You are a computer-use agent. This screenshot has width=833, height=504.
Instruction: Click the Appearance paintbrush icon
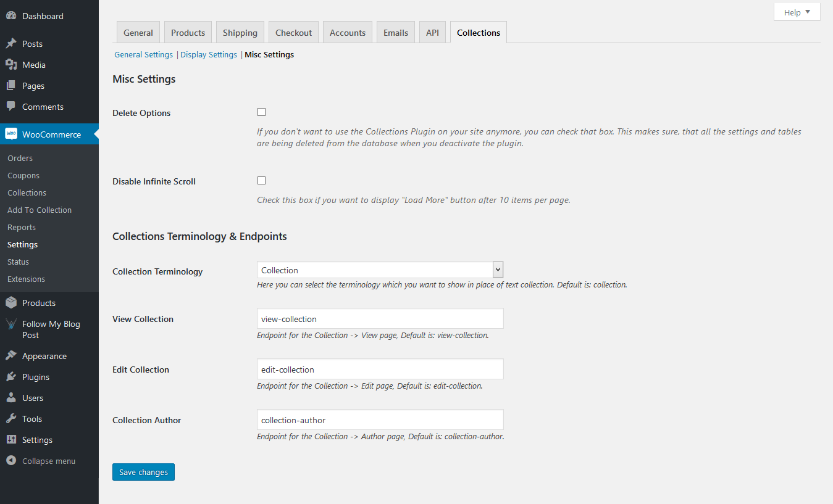click(11, 356)
